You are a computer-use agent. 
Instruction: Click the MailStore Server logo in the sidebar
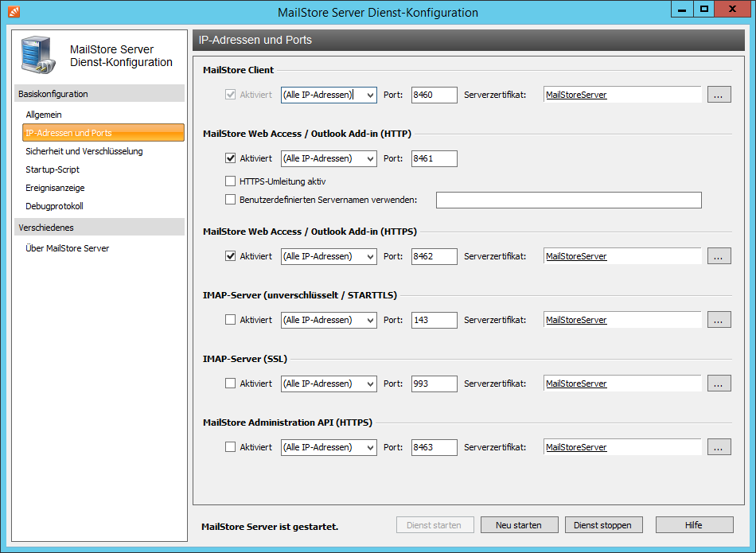[x=38, y=56]
